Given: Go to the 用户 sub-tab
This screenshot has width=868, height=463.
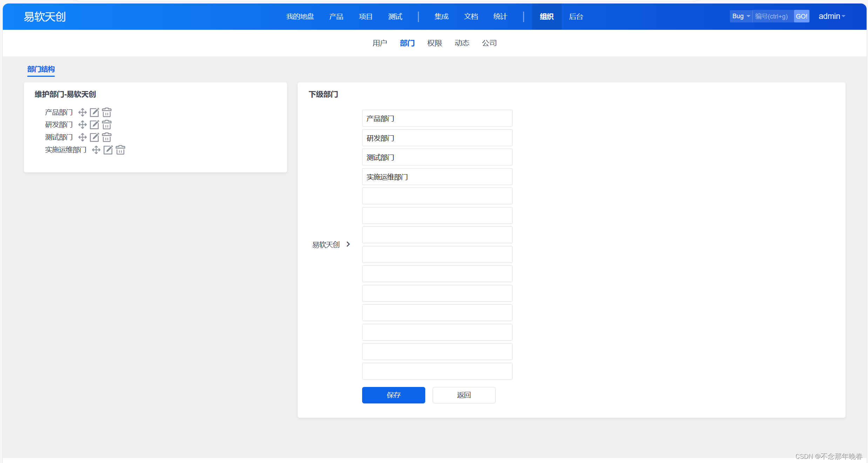Looking at the screenshot, I should coord(380,43).
